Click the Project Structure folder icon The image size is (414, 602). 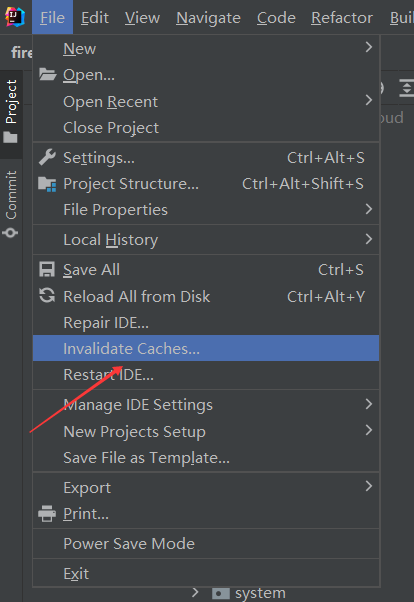coord(47,184)
